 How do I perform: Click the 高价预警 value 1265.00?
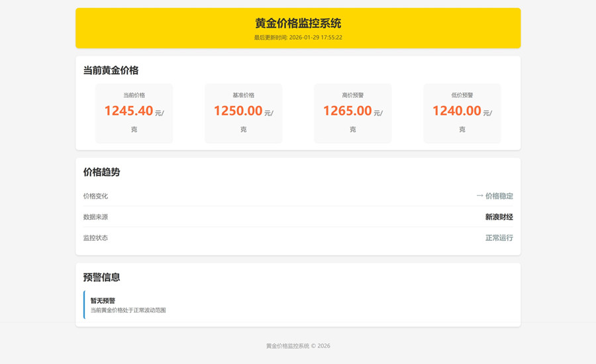(x=347, y=111)
